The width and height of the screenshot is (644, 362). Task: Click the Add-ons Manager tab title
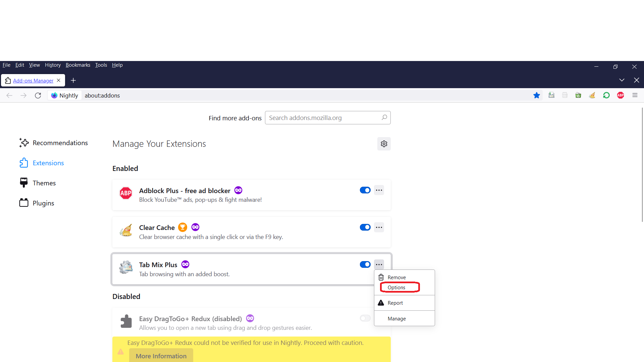pos(33,81)
